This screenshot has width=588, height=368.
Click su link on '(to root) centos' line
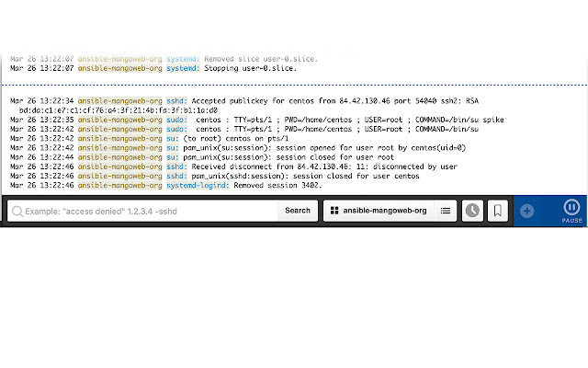point(173,139)
